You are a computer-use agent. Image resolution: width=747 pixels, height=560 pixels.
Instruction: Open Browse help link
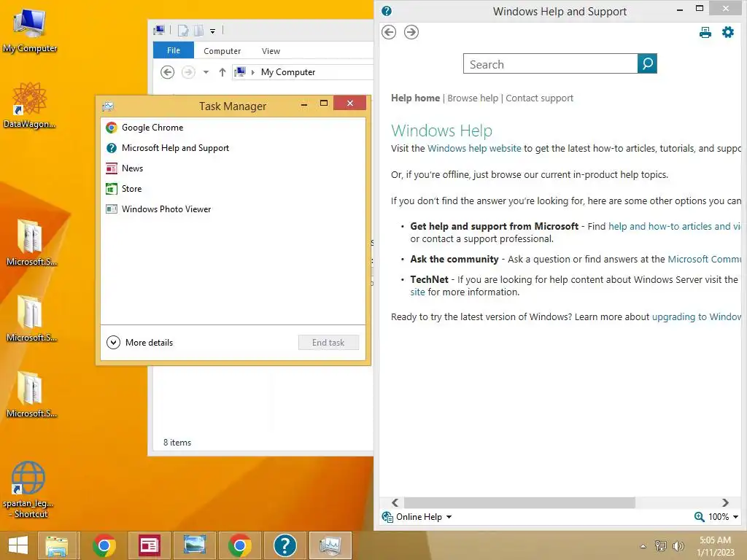473,98
